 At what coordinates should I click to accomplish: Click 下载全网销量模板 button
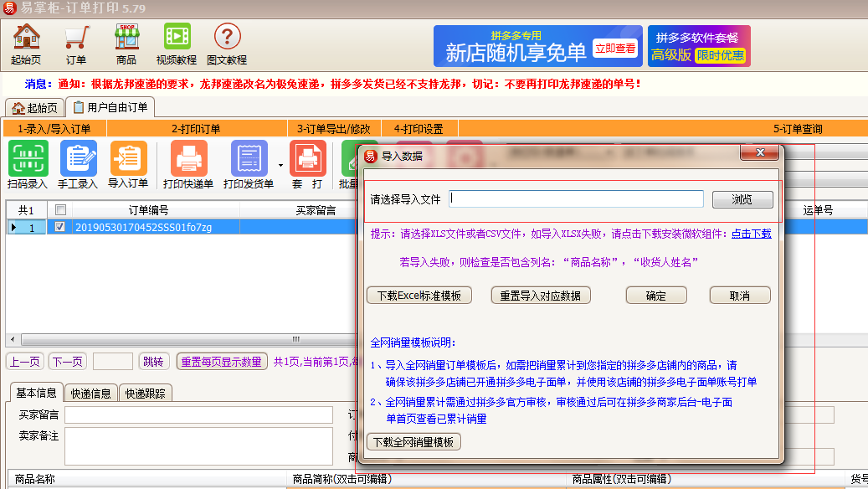pyautogui.click(x=413, y=442)
